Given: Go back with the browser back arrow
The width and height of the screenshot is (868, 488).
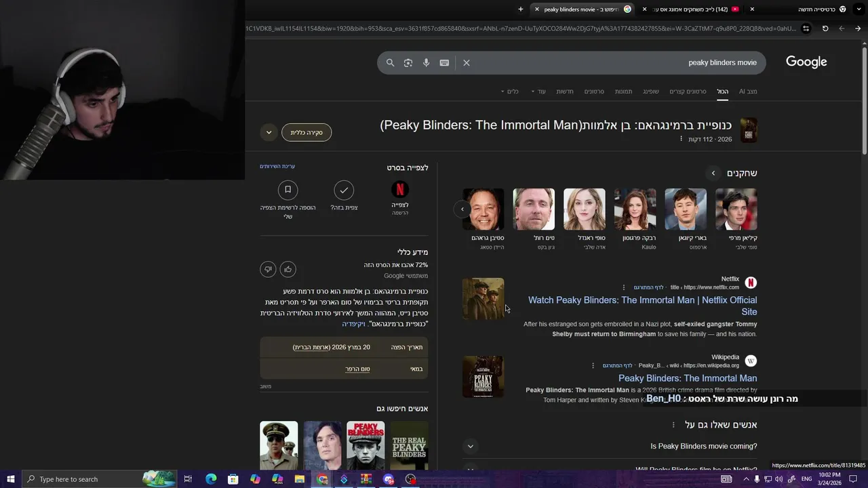Looking at the screenshot, I should pos(858,28).
